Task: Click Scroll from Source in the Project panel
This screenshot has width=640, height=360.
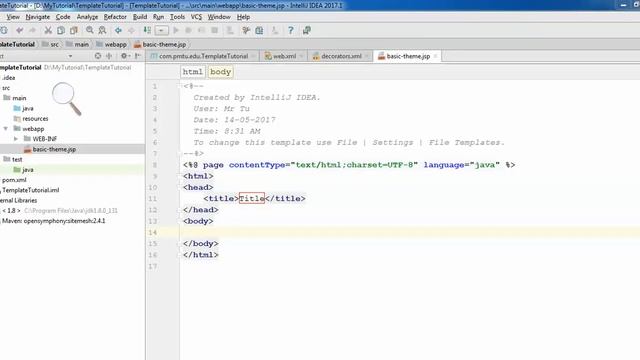Action: point(98,56)
